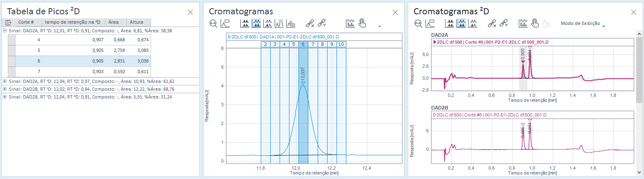Select peak table row for cut 7

click(79, 72)
